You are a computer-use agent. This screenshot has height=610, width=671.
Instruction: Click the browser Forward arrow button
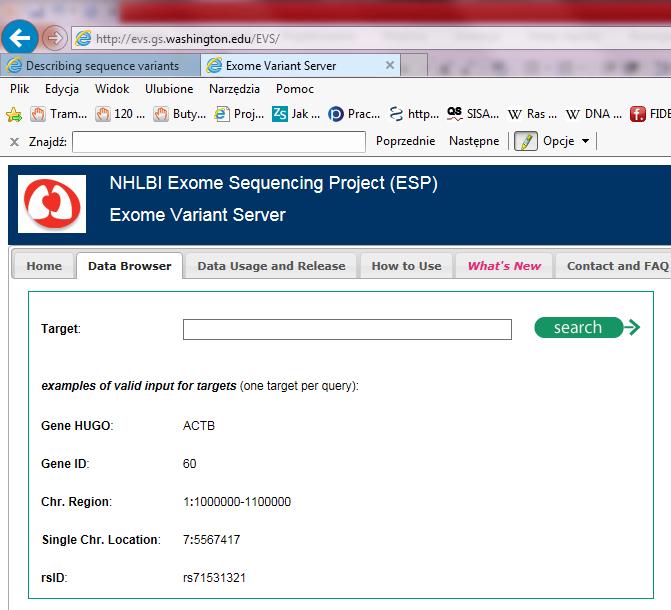point(55,39)
